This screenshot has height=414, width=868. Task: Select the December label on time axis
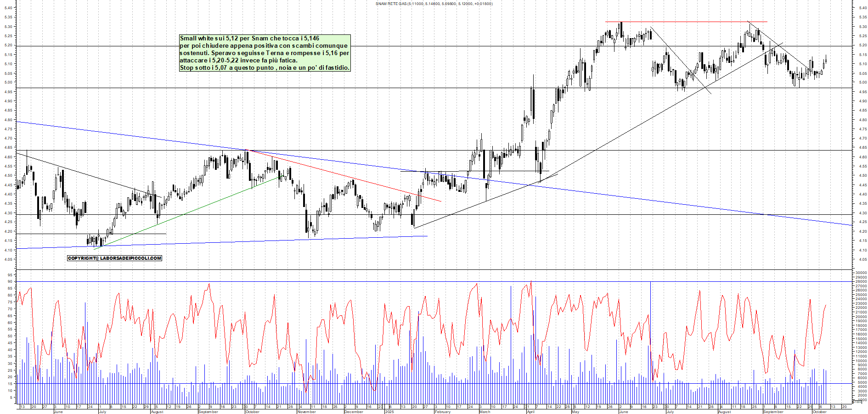point(354,412)
